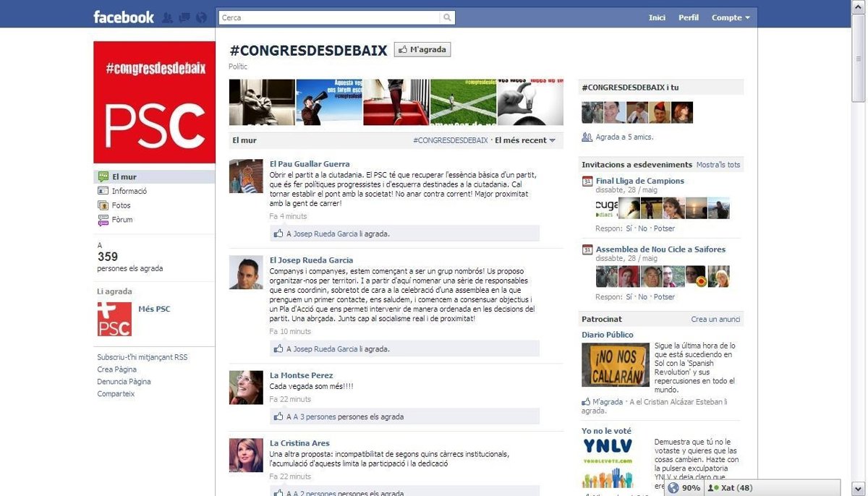Viewport: 868px width, 496px height.
Task: Click thumbs-up icon under Pau Guallar's post
Action: pyautogui.click(x=278, y=234)
